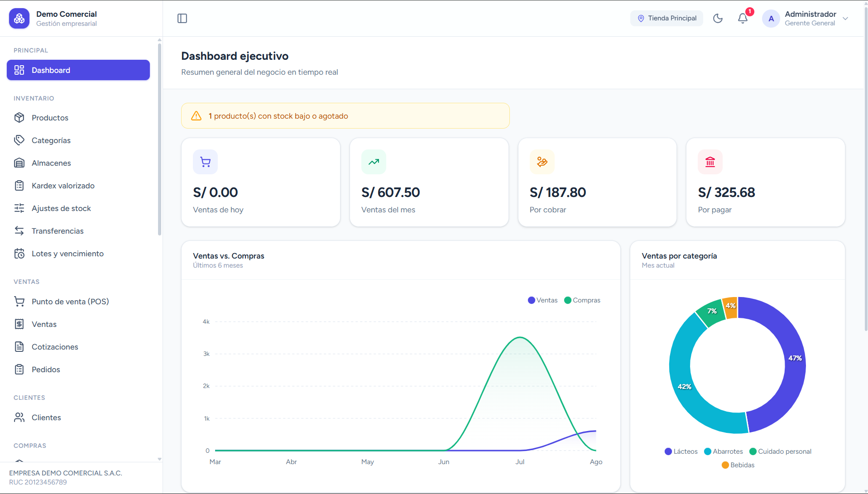The height and width of the screenshot is (494, 868).
Task: Collapse the sidebar with the panel icon
Action: click(x=182, y=18)
